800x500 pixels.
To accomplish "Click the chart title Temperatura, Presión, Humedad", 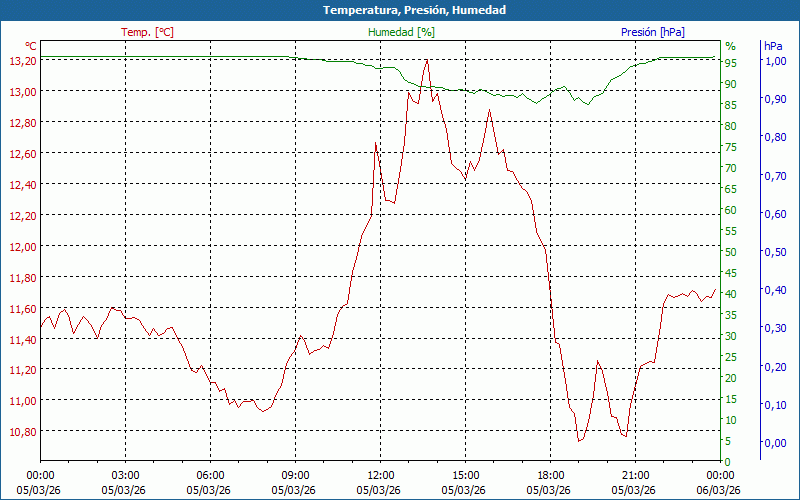I will click(x=400, y=10).
